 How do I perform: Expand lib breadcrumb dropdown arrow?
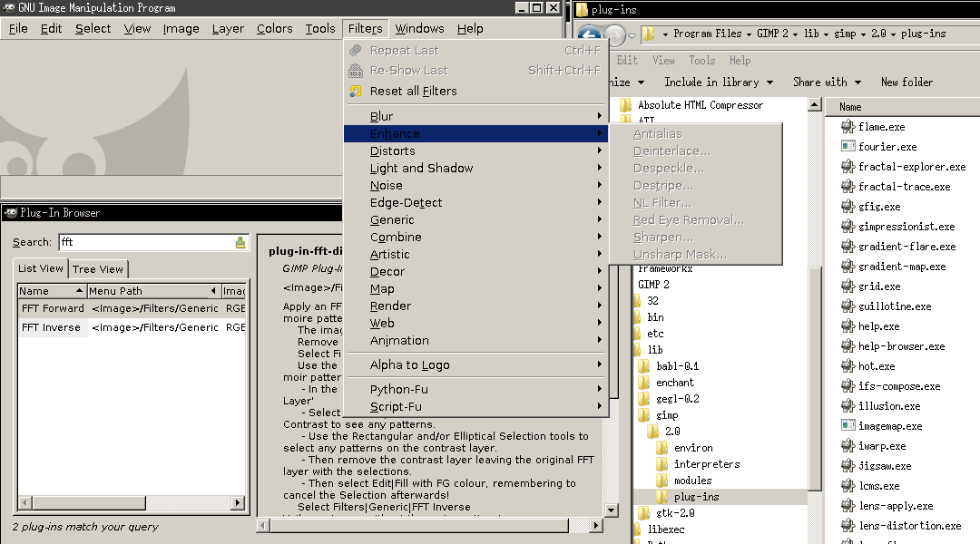(x=827, y=34)
